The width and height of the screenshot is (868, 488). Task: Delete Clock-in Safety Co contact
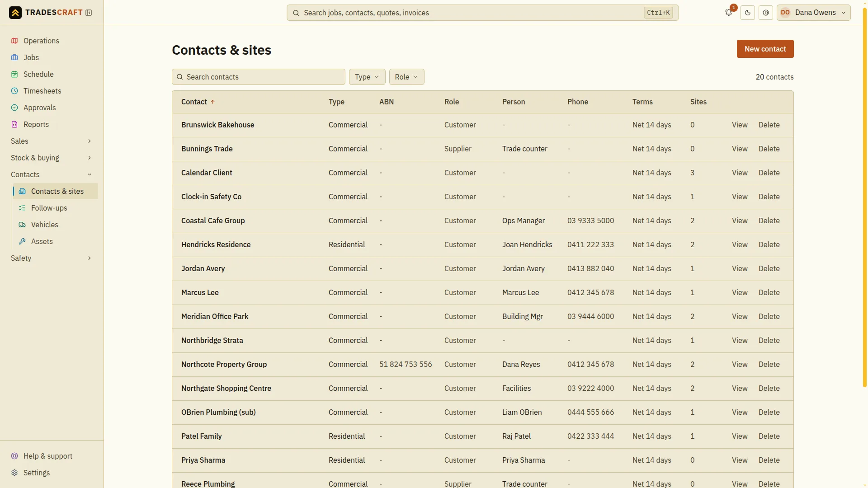769,197
